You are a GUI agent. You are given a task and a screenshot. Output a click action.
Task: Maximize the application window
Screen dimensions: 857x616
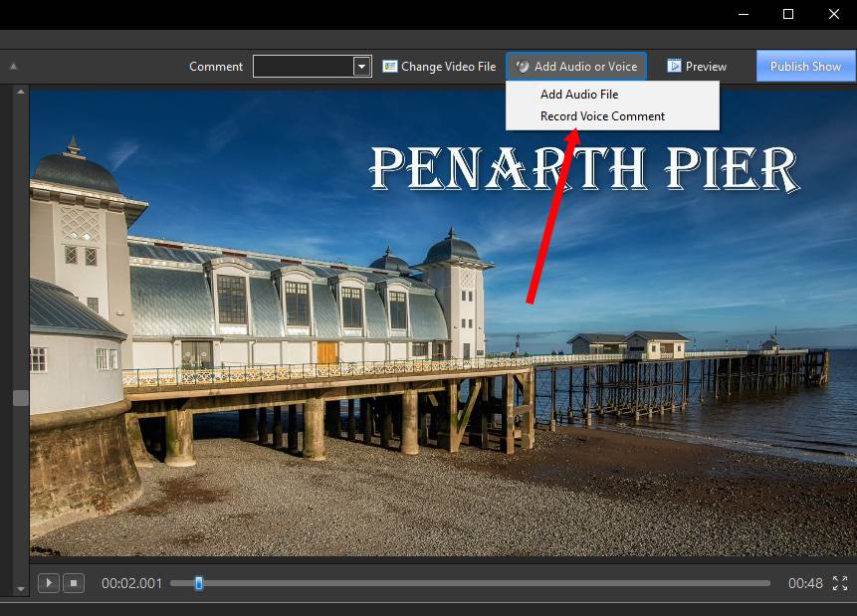pos(788,14)
